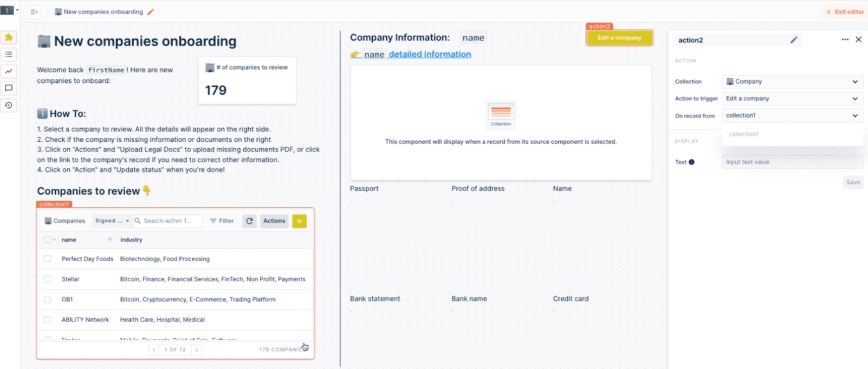Image resolution: width=868 pixels, height=369 pixels.
Task: Click the chart line icon in left sidebar
Action: tap(9, 71)
